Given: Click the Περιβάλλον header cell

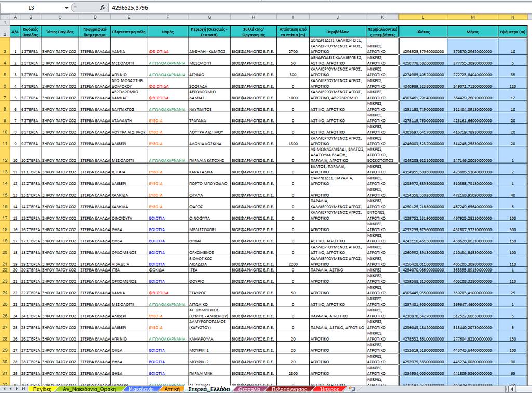Looking at the screenshot, I should point(338,32).
